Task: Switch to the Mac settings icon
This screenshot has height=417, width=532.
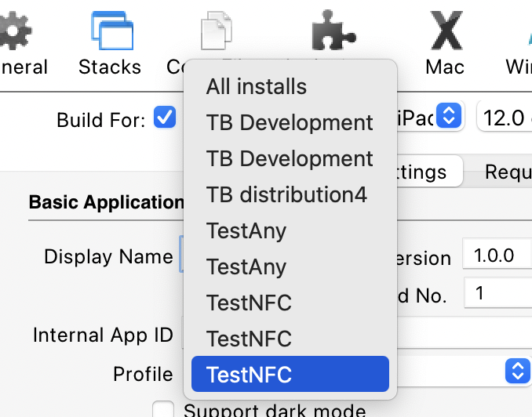Action: coord(445,31)
